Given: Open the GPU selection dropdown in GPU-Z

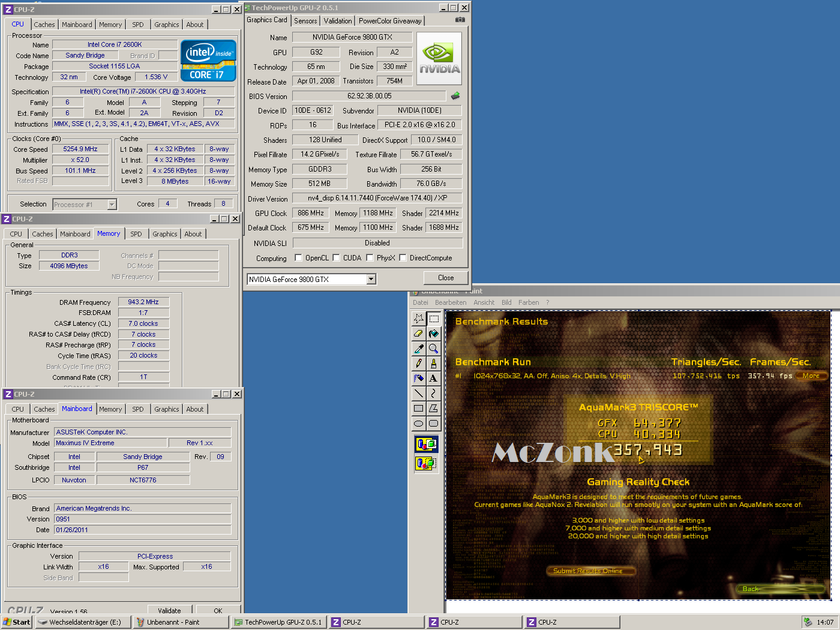Looking at the screenshot, I should [x=371, y=279].
